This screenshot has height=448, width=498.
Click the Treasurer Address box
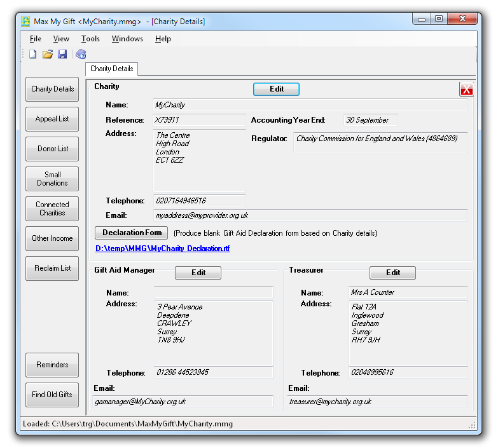click(408, 334)
